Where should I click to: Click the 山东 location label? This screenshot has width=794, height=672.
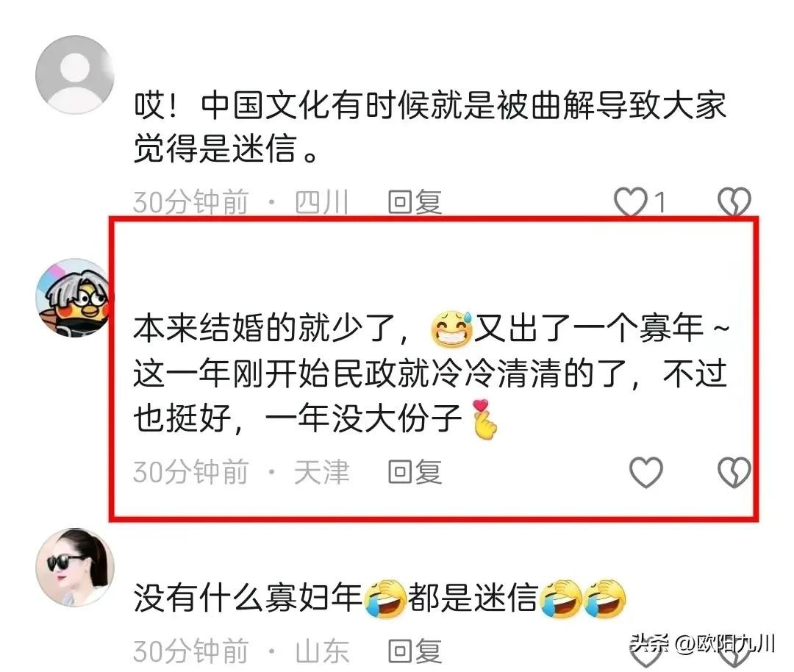(321, 651)
